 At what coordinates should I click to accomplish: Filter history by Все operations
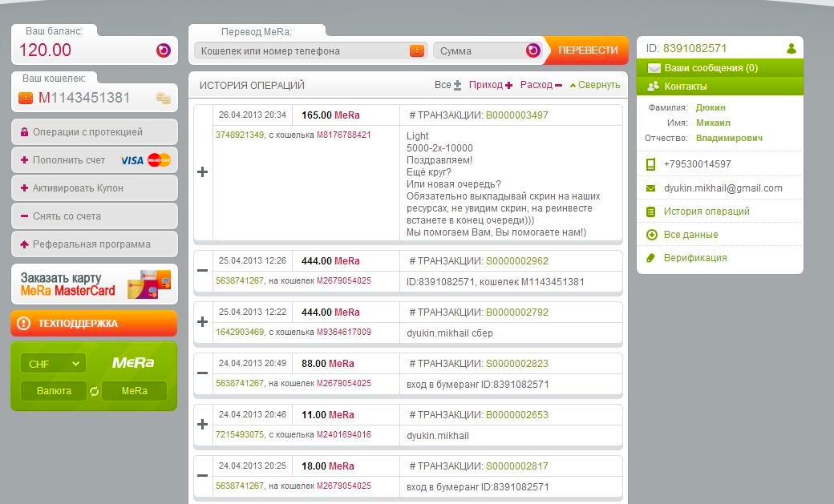[x=447, y=85]
